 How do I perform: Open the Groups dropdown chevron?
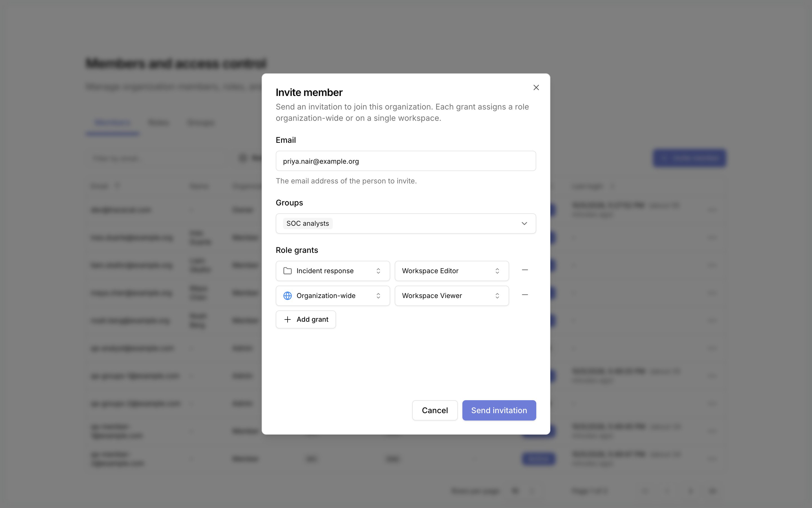click(x=524, y=224)
